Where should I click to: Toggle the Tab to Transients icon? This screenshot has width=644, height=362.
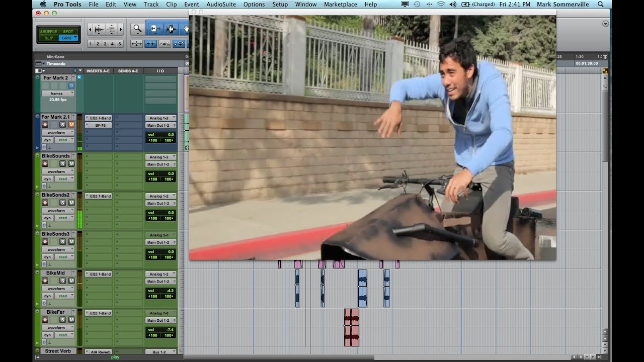tap(150, 44)
